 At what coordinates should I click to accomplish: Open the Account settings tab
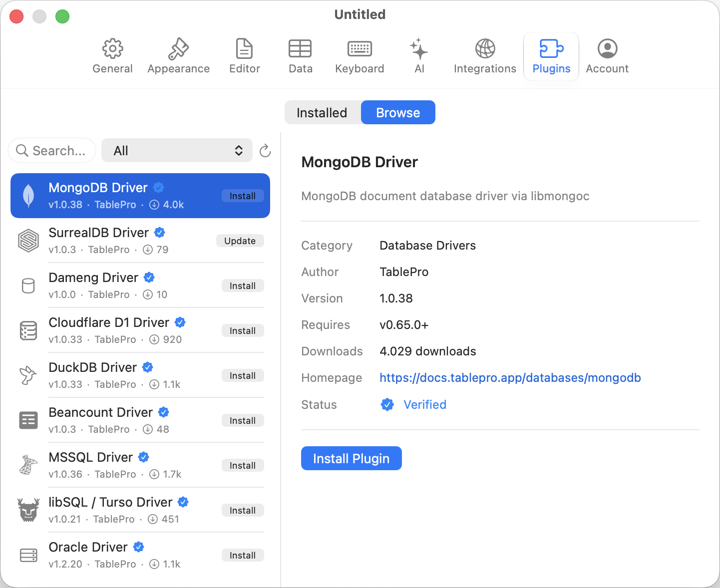607,56
